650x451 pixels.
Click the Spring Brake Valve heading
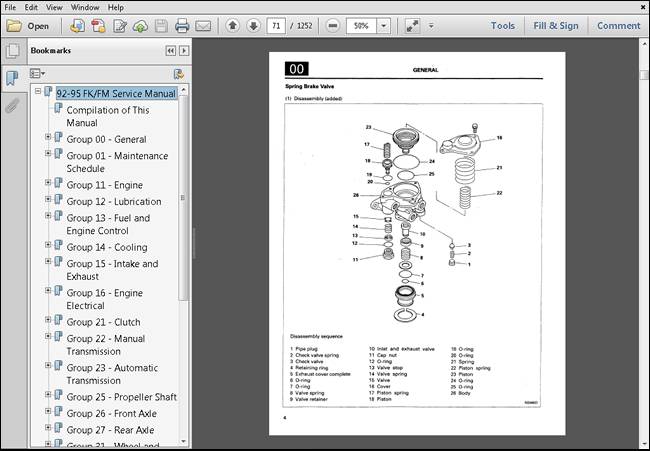(309, 87)
